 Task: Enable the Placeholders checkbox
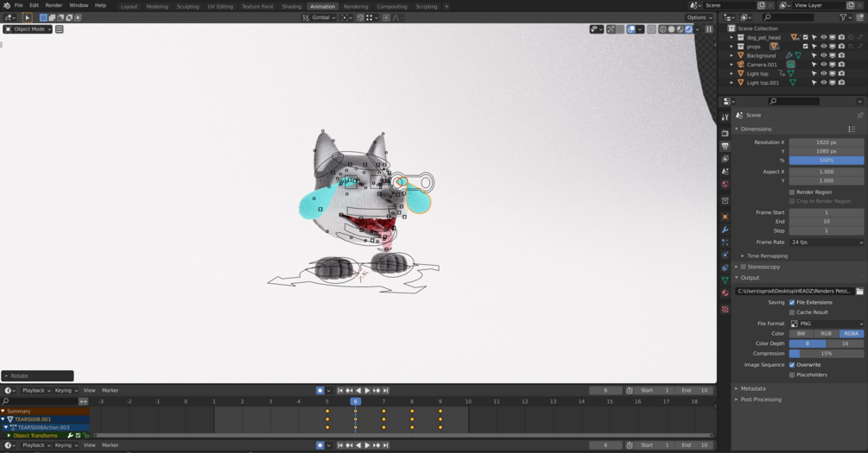coord(792,375)
